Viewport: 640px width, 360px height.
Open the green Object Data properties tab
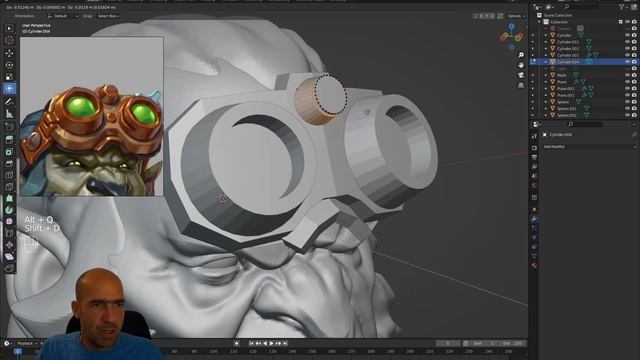tap(534, 256)
